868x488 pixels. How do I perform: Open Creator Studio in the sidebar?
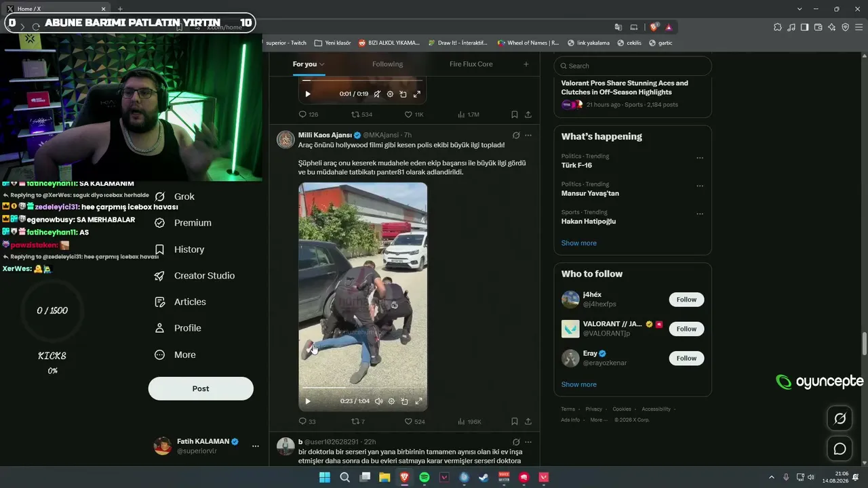[x=195, y=276]
